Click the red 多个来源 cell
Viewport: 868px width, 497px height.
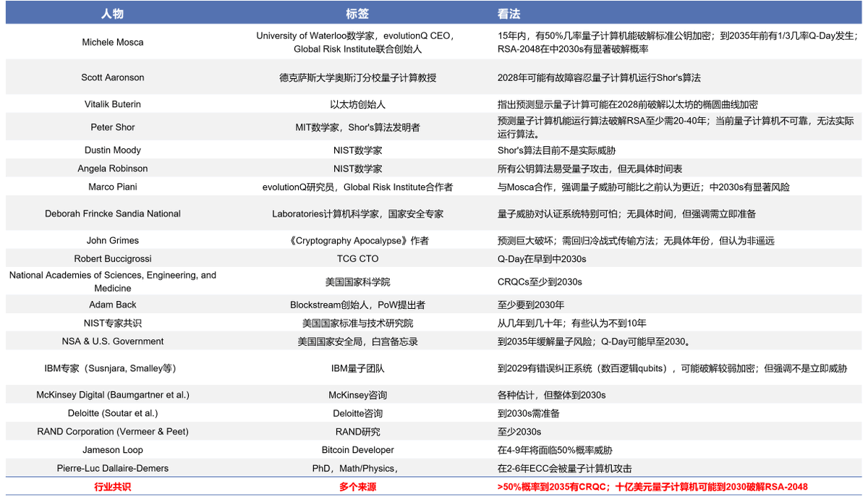tap(357, 486)
